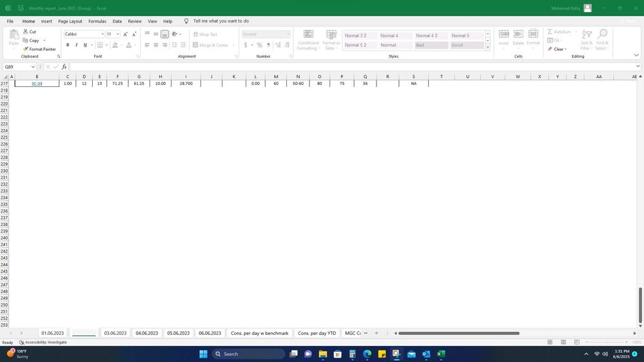Click Tell me what you want to do
644x362 pixels.
[x=221, y=21]
